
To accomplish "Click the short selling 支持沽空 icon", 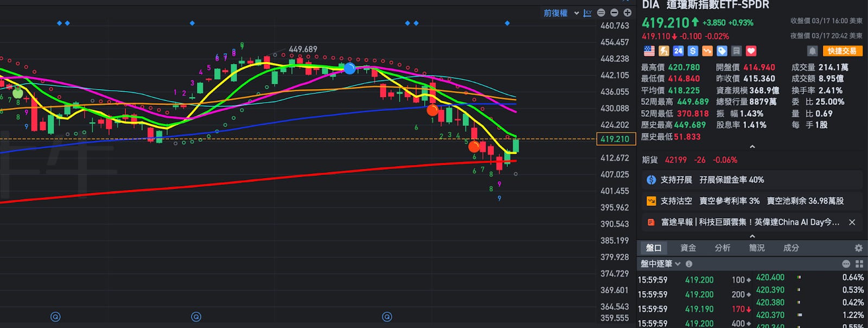I will (651, 201).
